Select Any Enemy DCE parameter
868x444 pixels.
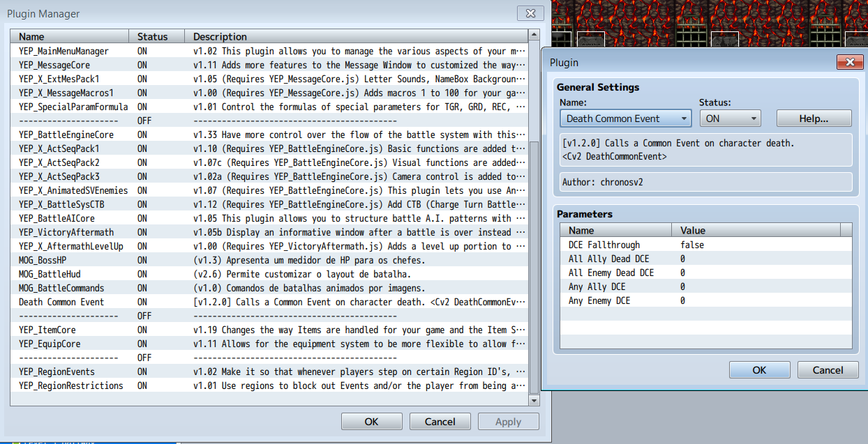(x=705, y=300)
